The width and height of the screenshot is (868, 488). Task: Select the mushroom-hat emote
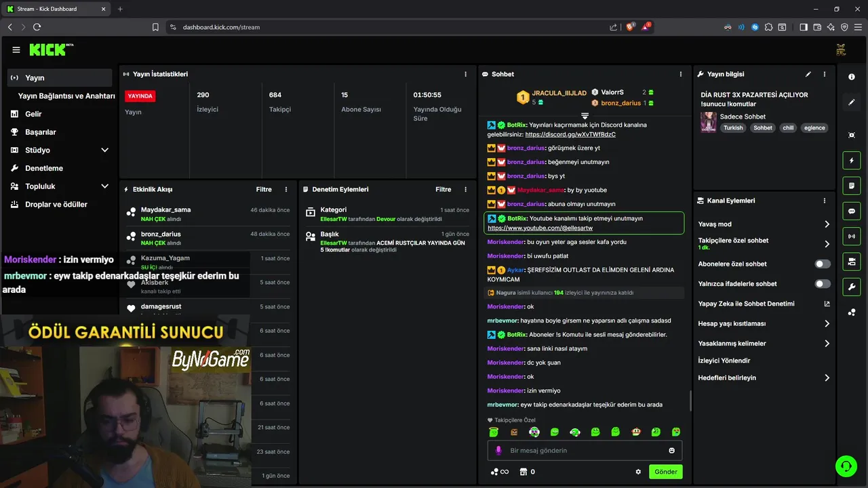click(636, 432)
